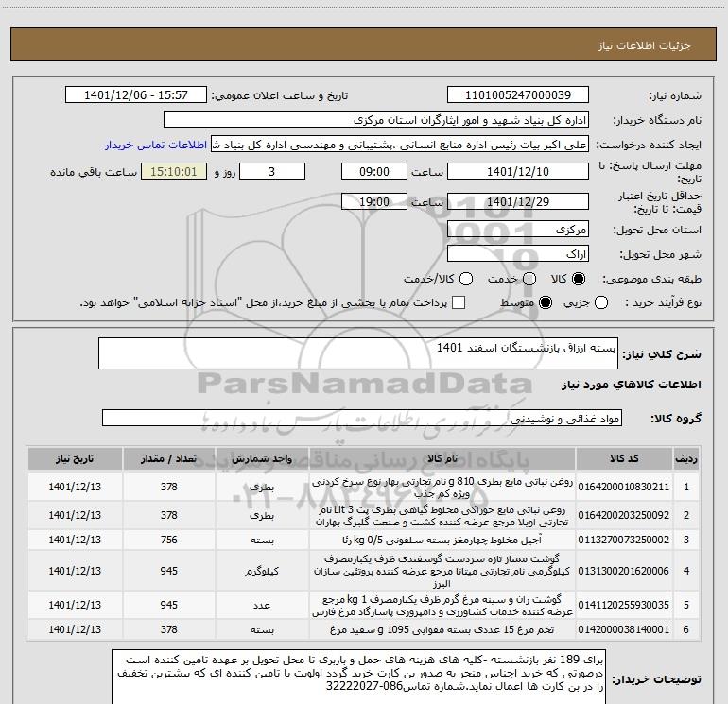Screen dimensions: 728x704
Task: Click the تعداد / مقدار column header
Action: pyautogui.click(x=169, y=458)
